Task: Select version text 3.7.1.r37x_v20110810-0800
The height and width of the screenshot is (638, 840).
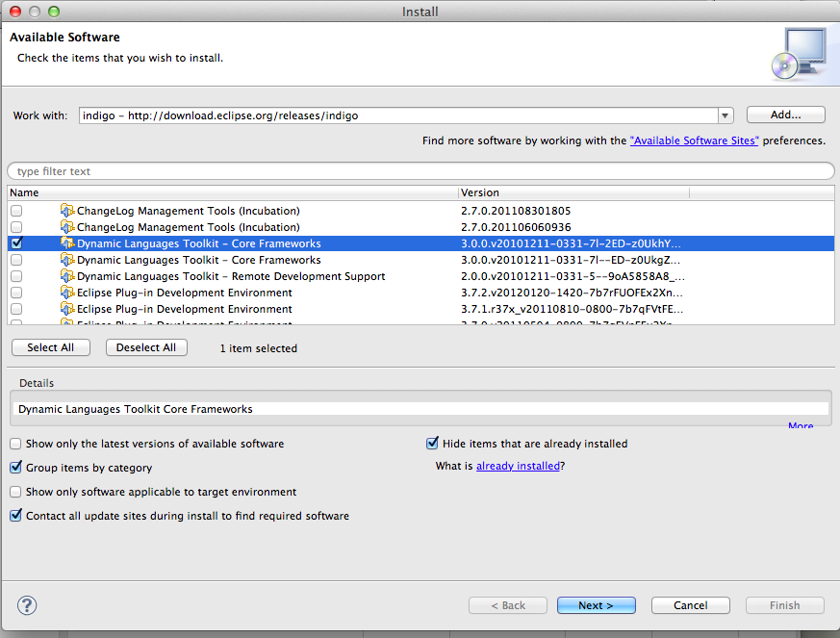Action: pos(572,309)
